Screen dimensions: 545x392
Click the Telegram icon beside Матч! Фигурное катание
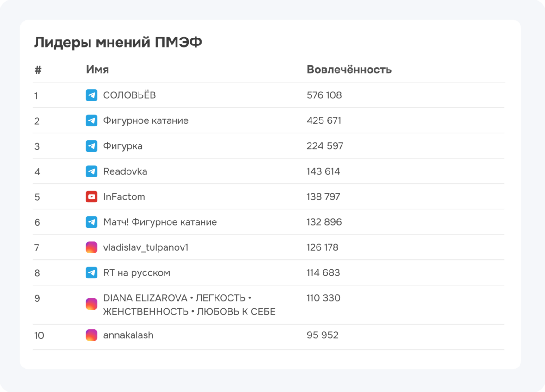[x=92, y=222]
